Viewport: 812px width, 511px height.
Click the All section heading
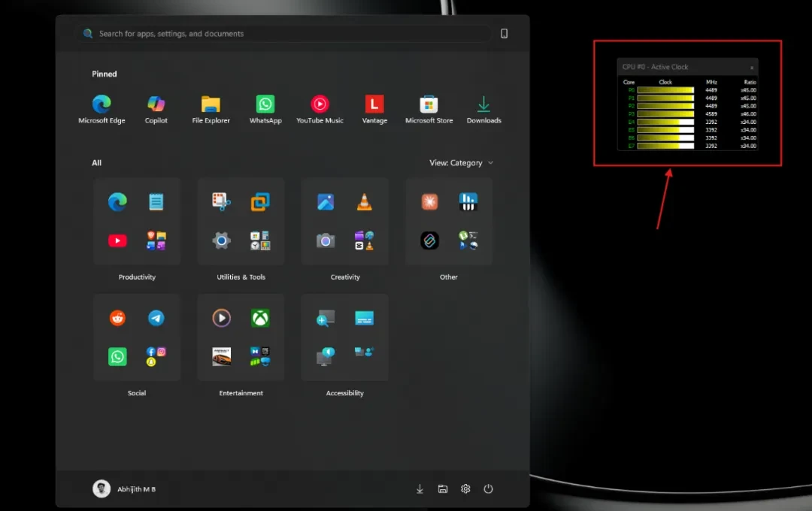[96, 162]
